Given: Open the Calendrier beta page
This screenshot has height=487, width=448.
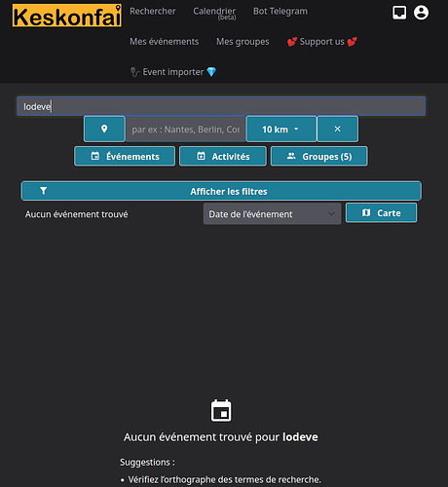Looking at the screenshot, I should point(214,13).
